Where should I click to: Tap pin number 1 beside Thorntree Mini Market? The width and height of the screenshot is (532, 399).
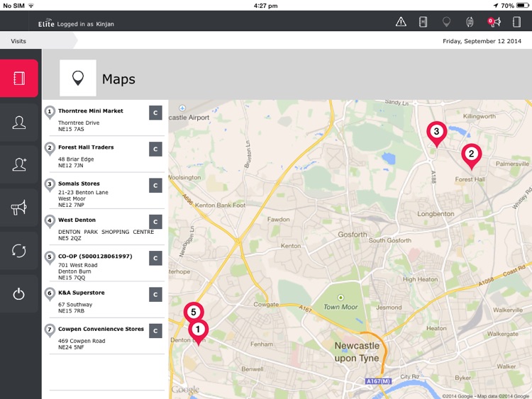click(x=50, y=112)
